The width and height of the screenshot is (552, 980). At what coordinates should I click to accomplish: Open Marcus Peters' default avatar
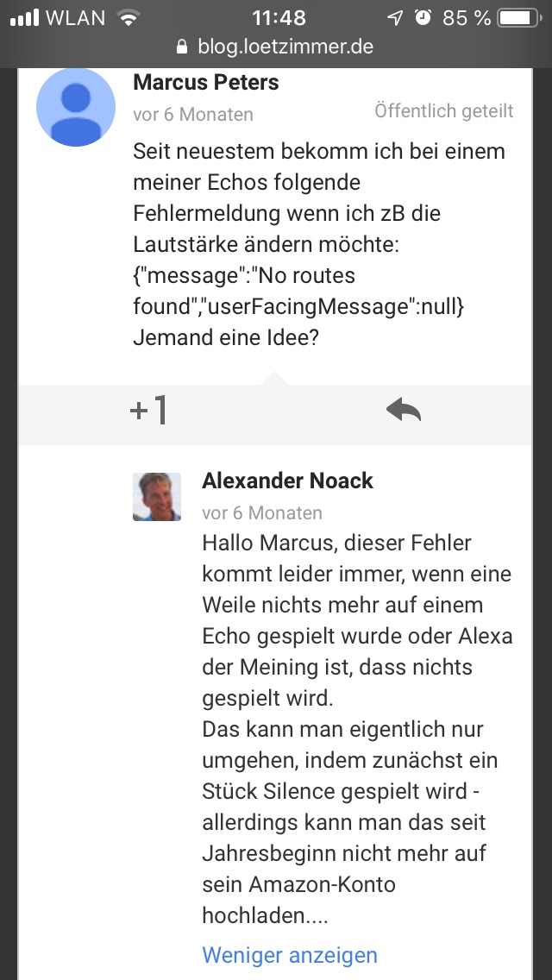tap(76, 107)
